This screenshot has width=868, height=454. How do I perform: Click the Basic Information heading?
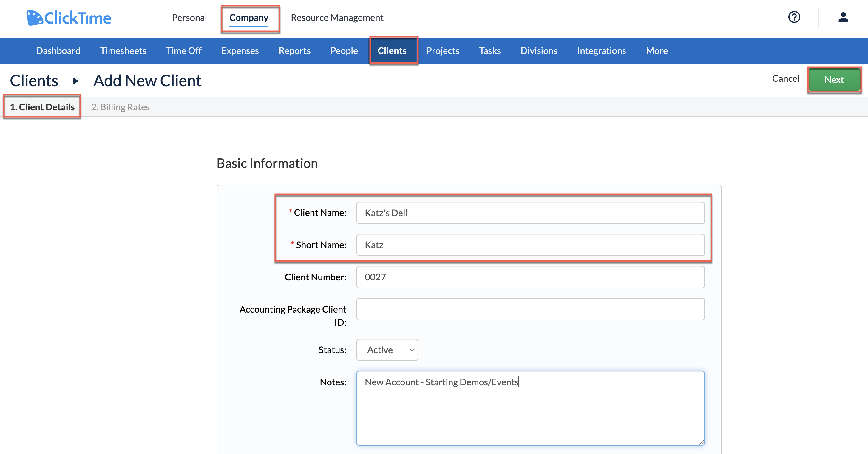point(267,163)
